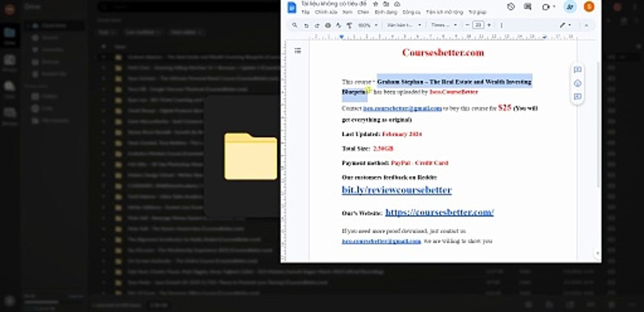Increase font size with plus button
Image resolution: width=644 pixels, height=312 pixels.
489,25
